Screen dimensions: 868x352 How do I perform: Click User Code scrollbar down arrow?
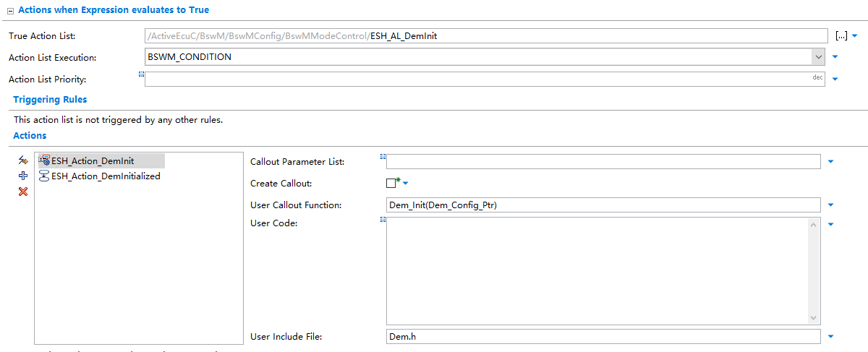[814, 318]
